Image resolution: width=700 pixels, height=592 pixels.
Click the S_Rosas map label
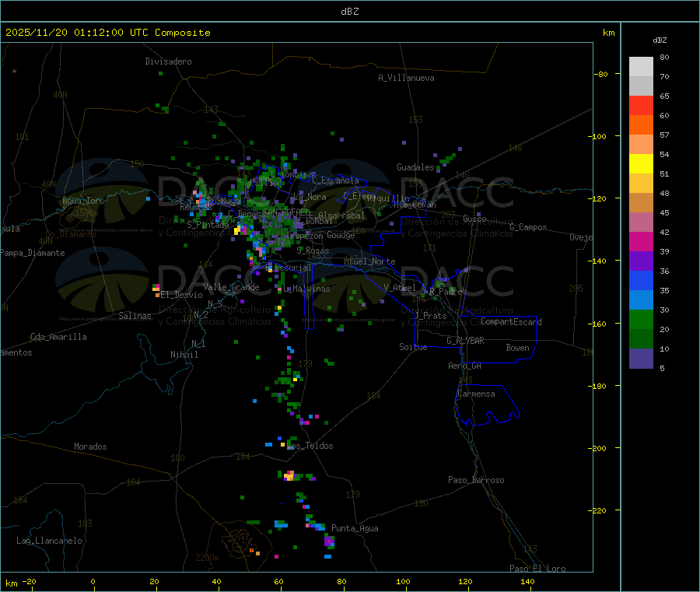click(313, 250)
